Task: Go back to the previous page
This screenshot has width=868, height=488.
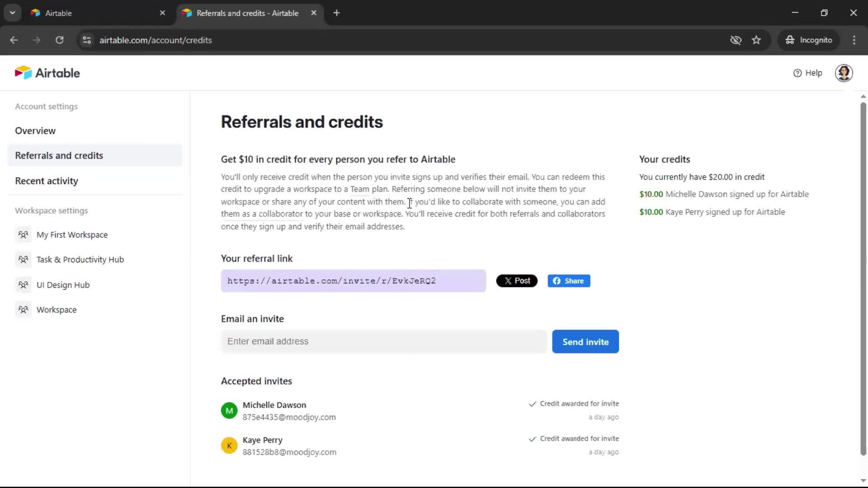Action: [x=14, y=40]
